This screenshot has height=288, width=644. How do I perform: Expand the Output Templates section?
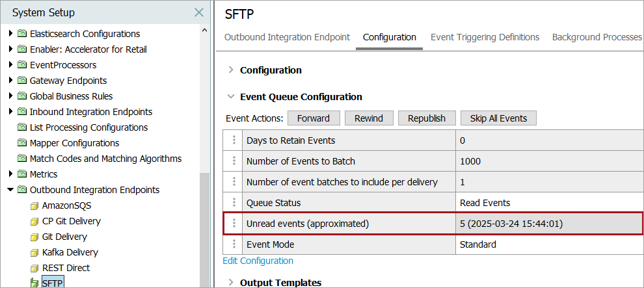tap(230, 282)
